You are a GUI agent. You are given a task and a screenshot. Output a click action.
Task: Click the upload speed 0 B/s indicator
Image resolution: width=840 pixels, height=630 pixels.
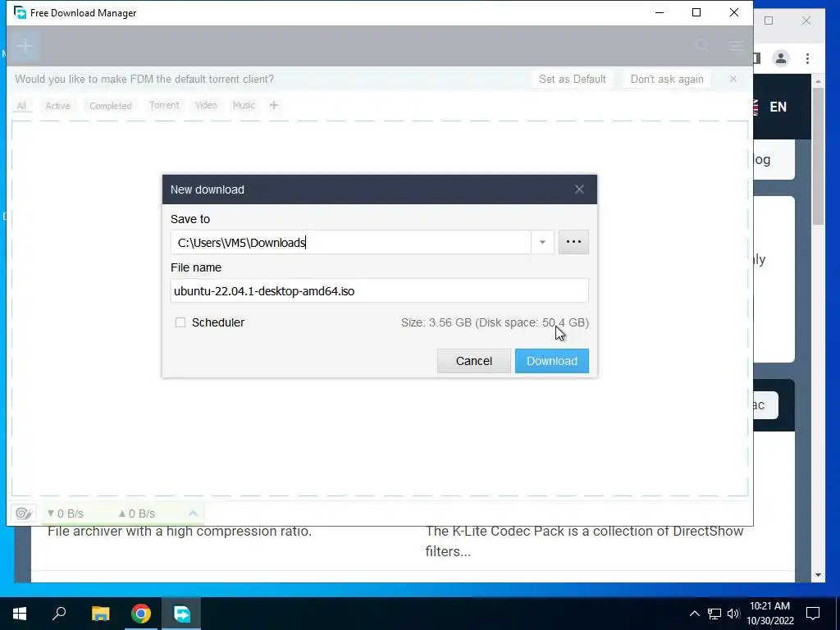click(136, 514)
